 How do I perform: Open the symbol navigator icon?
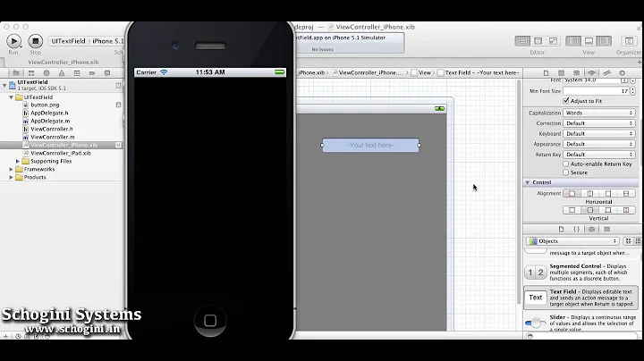tap(31, 73)
